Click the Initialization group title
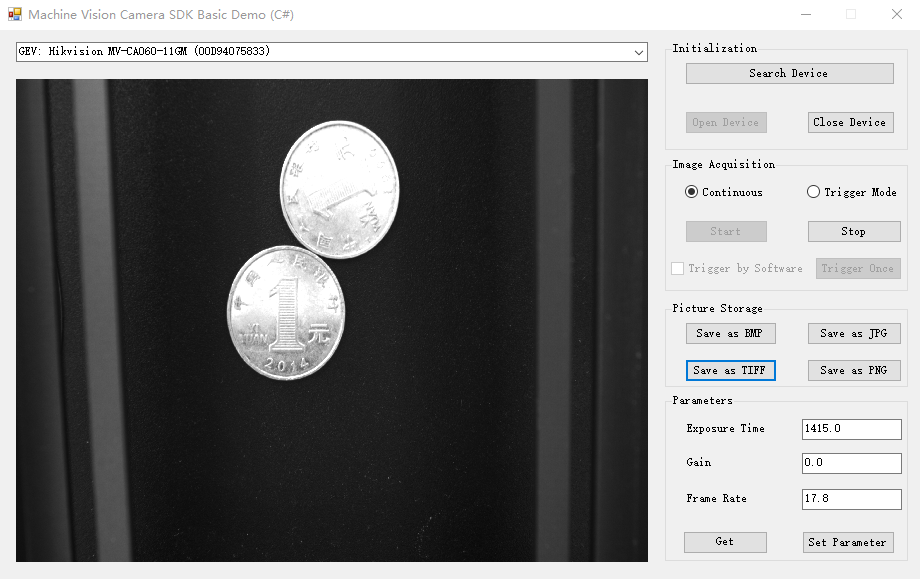This screenshot has width=920, height=579. pyautogui.click(x=714, y=48)
